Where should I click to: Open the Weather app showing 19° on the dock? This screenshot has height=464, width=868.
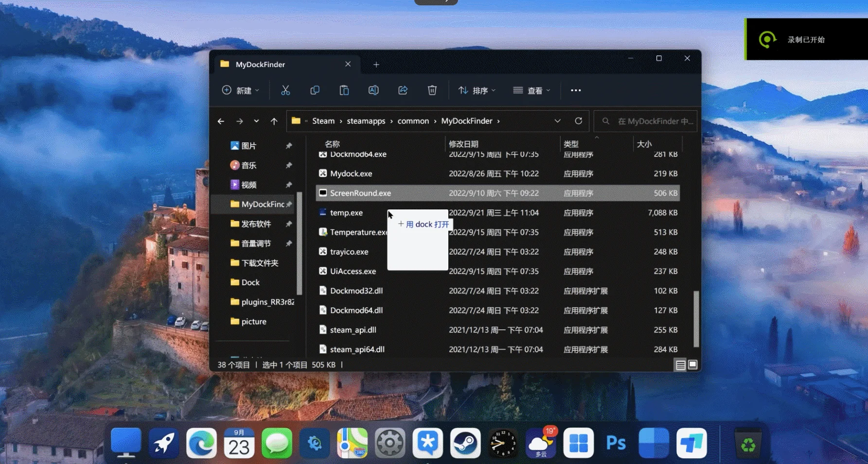[540, 443]
